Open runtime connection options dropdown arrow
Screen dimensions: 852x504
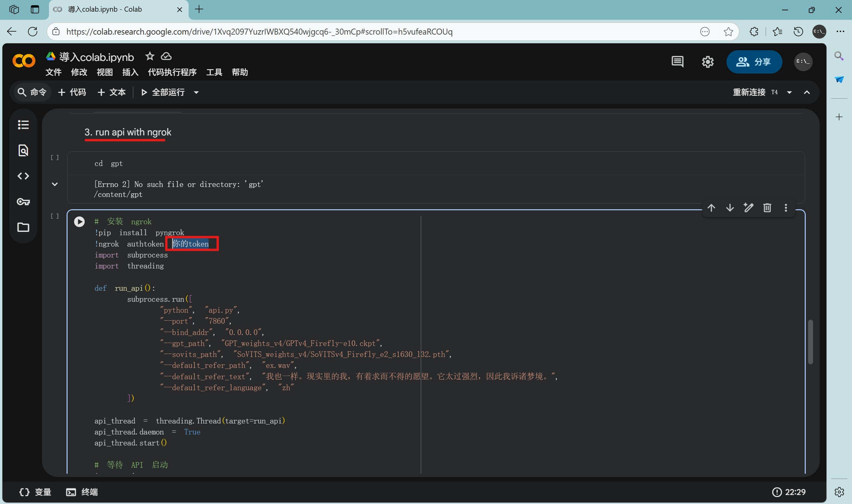[789, 92]
